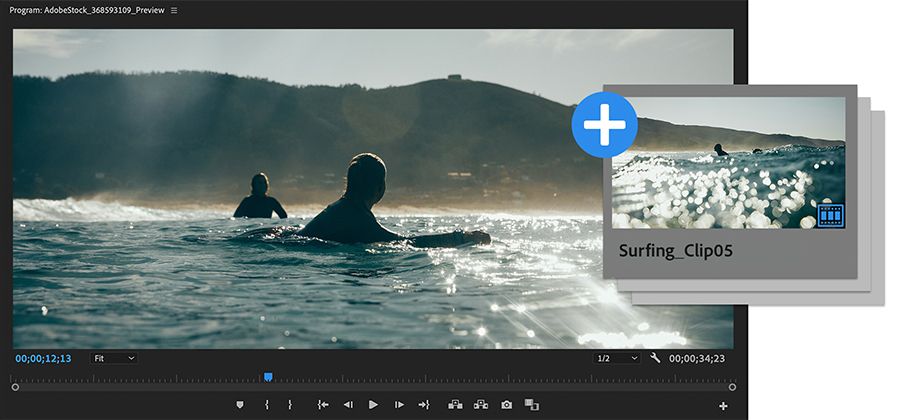The height and width of the screenshot is (420, 900).
Task: Jump to the In point
Action: pos(322,405)
